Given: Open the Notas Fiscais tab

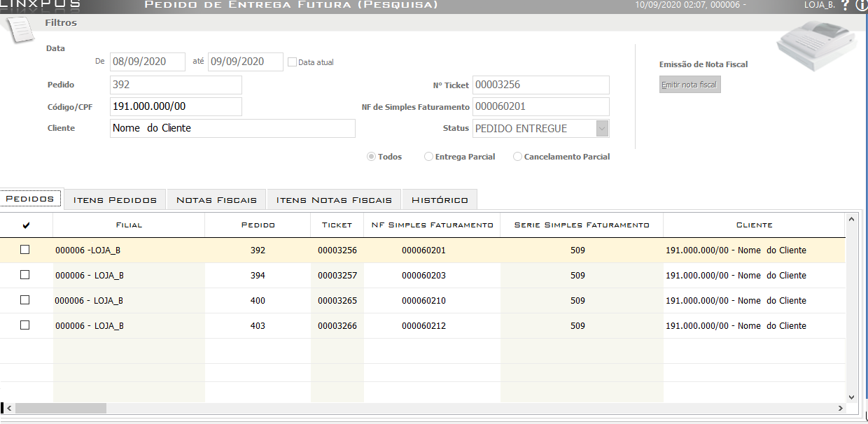Looking at the screenshot, I should tap(217, 199).
